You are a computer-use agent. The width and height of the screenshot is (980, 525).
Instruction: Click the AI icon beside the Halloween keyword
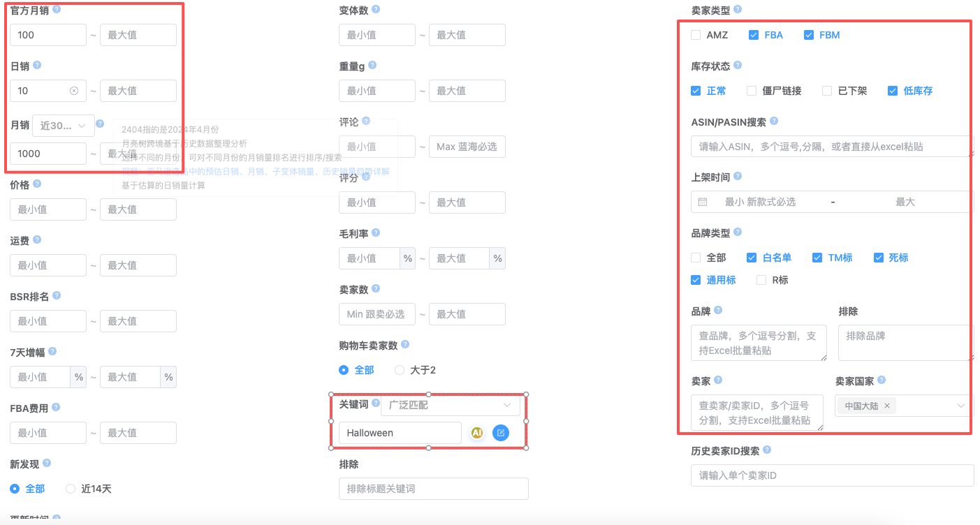click(x=477, y=433)
